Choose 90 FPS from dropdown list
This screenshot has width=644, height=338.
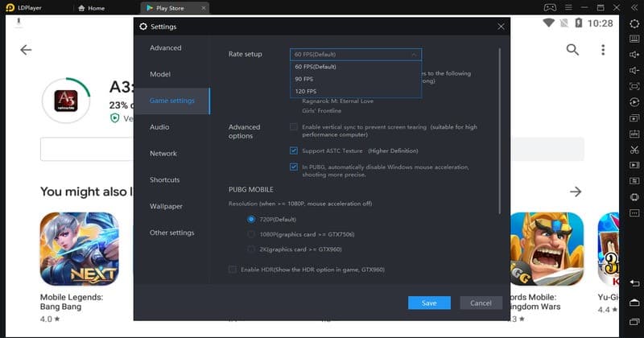point(356,79)
